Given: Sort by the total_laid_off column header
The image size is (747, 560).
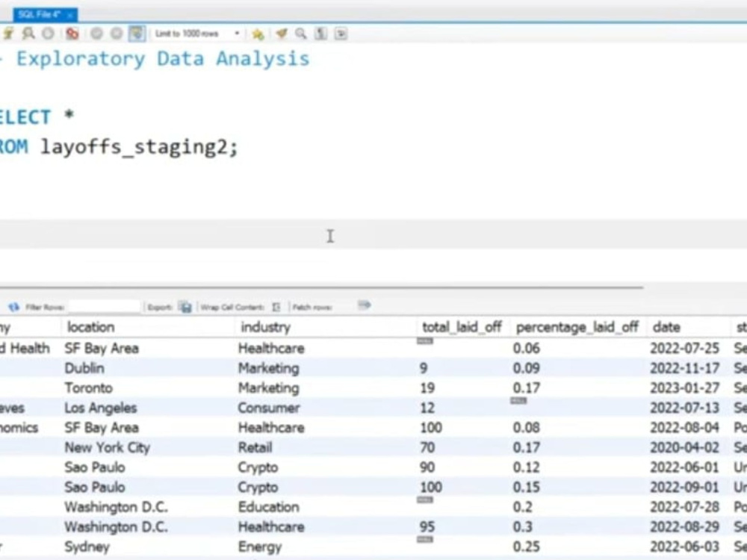Looking at the screenshot, I should tap(462, 327).
